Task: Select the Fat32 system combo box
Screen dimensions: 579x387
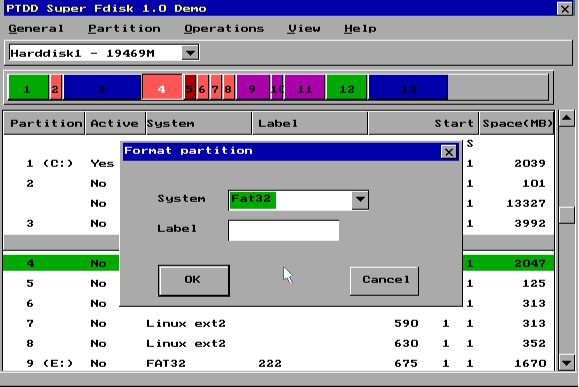Action: [x=298, y=200]
